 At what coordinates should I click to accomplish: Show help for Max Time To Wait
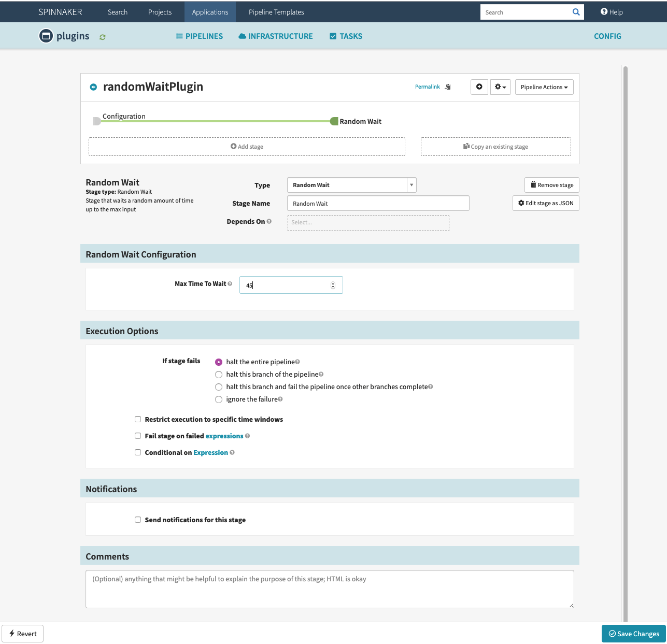pos(230,283)
